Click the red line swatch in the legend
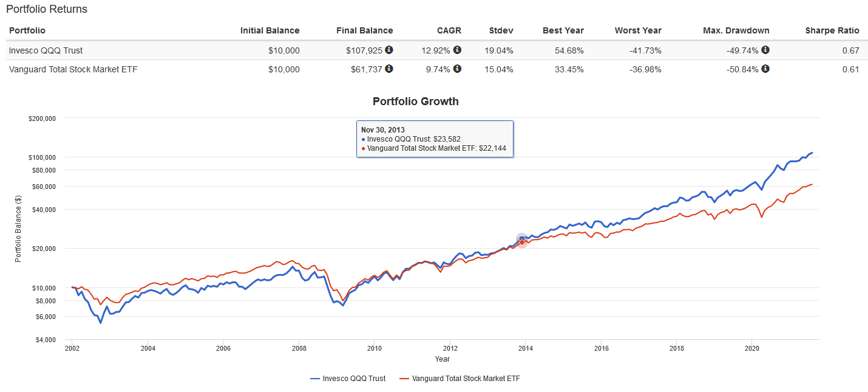The width and height of the screenshot is (868, 392). pos(404,379)
